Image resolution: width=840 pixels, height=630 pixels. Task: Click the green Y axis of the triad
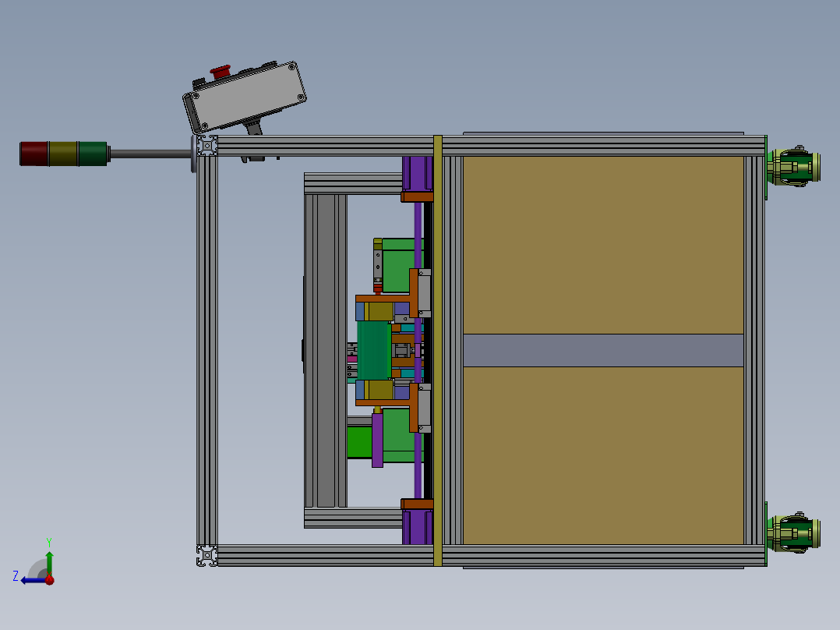click(49, 561)
